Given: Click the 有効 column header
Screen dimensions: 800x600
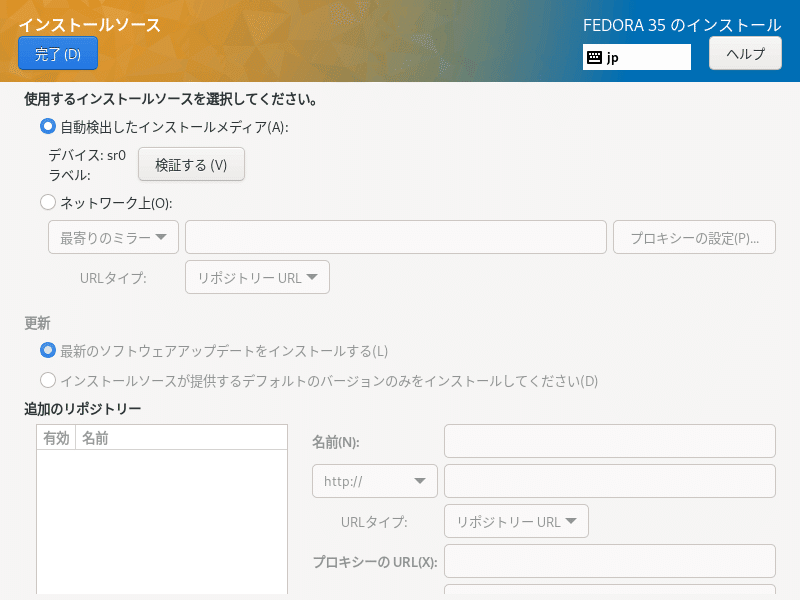Looking at the screenshot, I should tap(56, 438).
